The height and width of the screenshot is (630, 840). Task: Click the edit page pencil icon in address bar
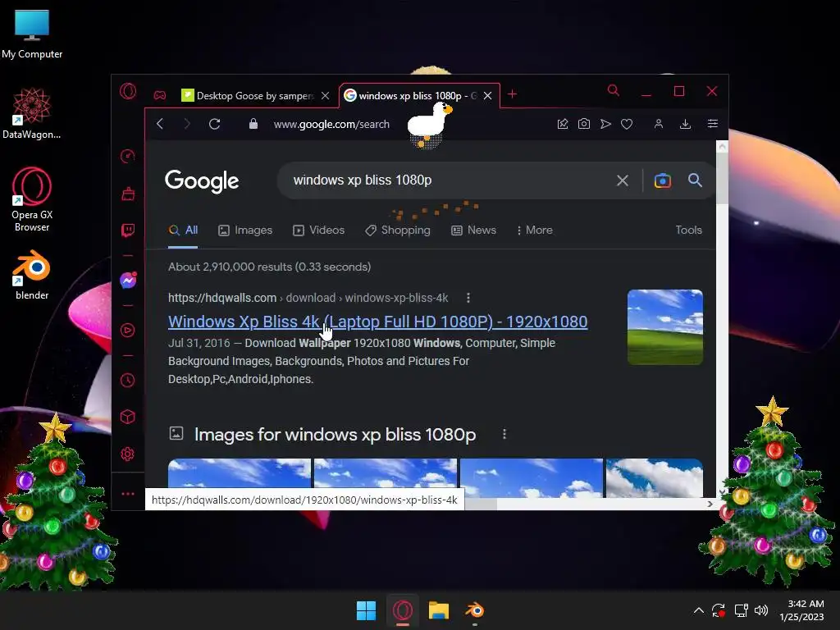(x=563, y=124)
